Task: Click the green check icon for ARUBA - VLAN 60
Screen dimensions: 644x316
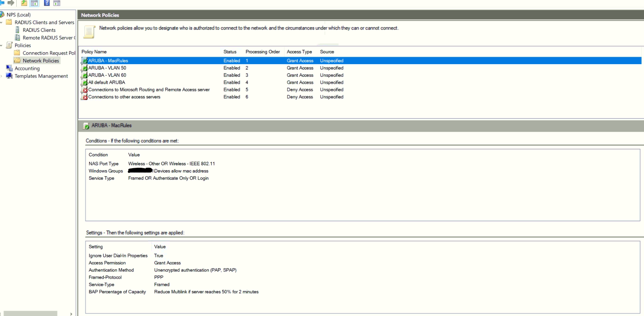Action: point(84,75)
